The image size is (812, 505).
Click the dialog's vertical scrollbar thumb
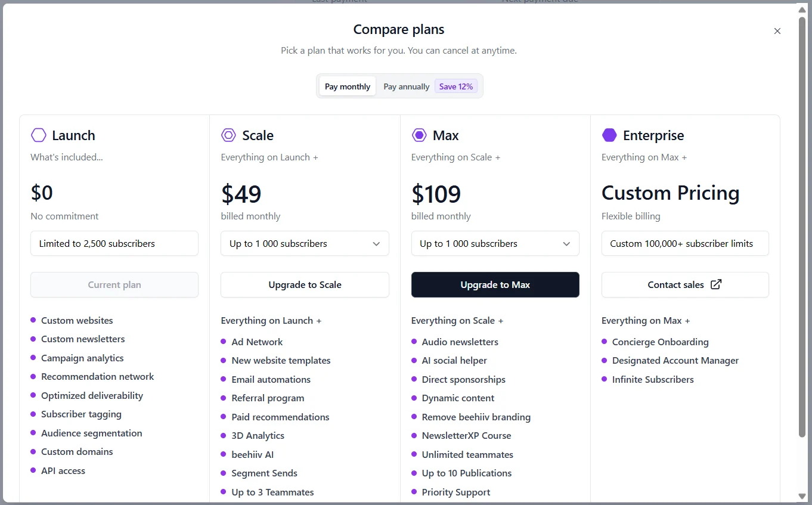tap(802, 227)
